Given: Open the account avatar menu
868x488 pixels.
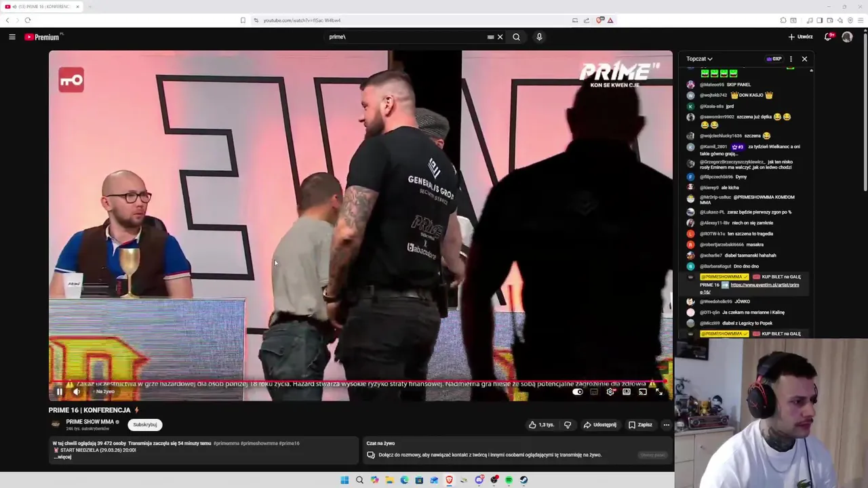Looking at the screenshot, I should click(847, 37).
